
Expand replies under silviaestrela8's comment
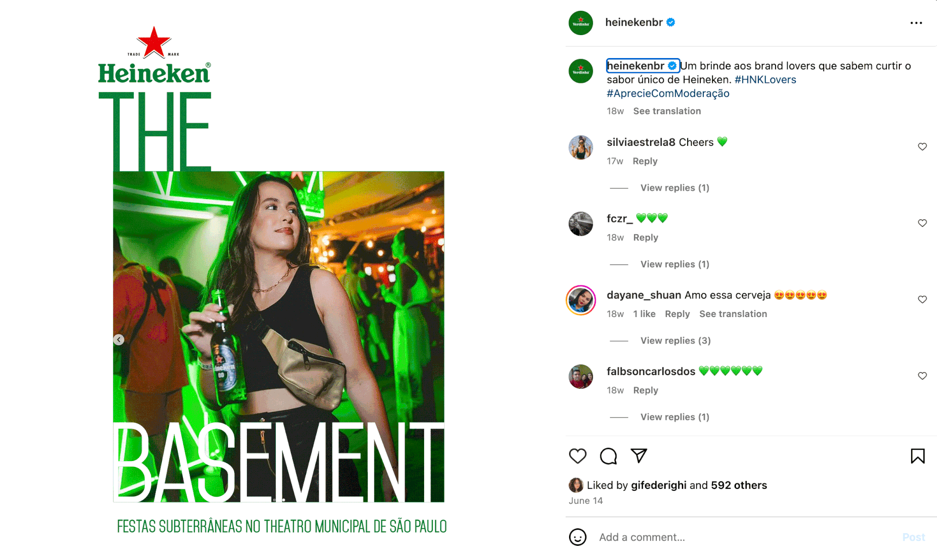(674, 188)
